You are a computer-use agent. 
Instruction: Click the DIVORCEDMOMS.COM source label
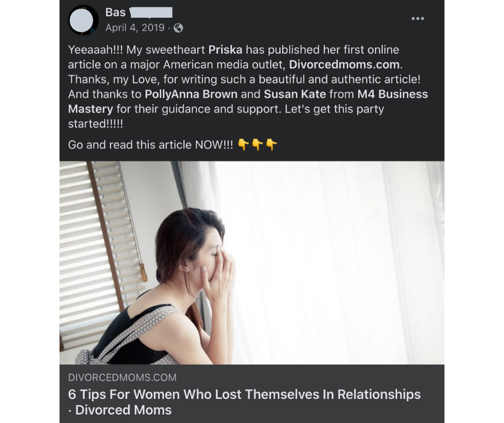coord(122,377)
